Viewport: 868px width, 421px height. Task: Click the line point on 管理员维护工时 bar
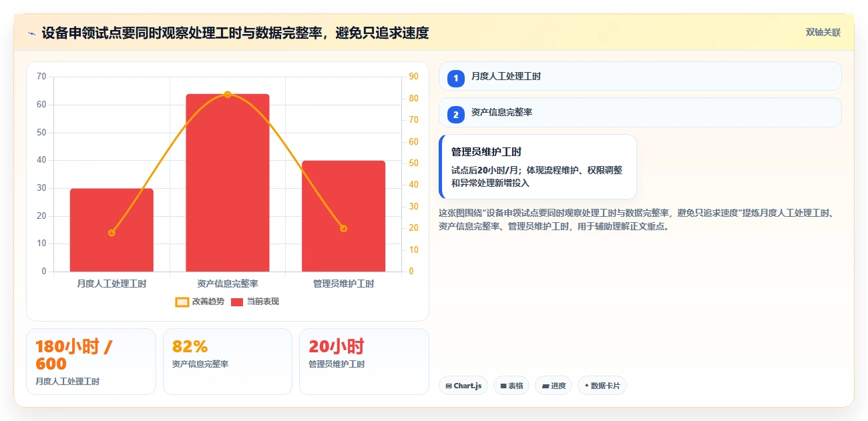tap(343, 228)
